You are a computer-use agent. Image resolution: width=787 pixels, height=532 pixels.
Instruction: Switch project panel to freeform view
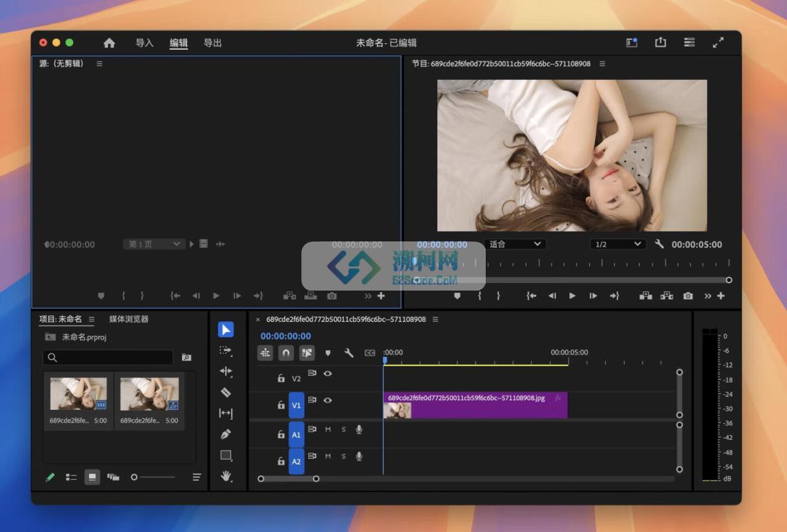[113, 477]
